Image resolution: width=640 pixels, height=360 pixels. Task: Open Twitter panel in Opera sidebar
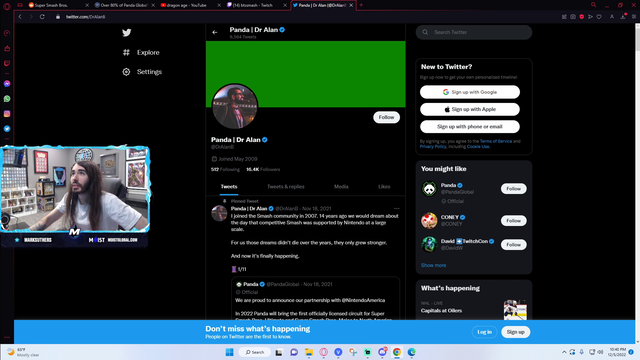point(7,129)
